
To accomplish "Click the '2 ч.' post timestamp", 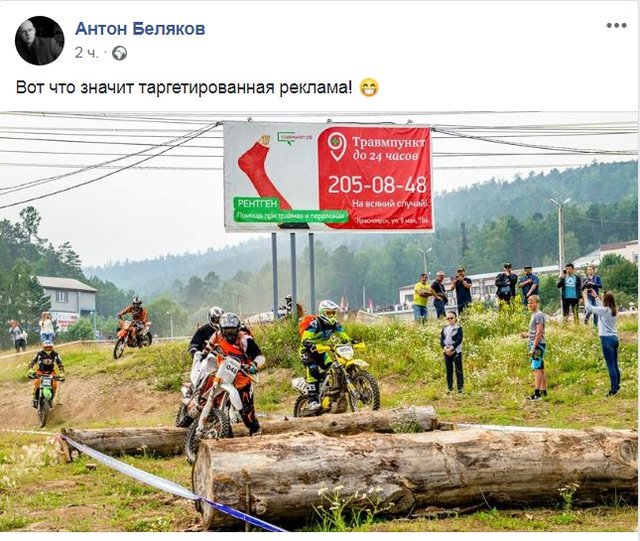I will [x=87, y=53].
